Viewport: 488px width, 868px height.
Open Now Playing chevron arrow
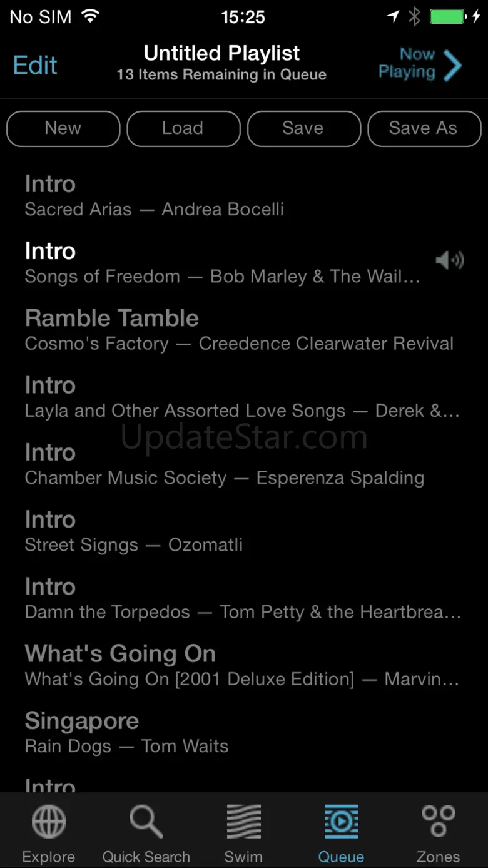[x=452, y=64]
